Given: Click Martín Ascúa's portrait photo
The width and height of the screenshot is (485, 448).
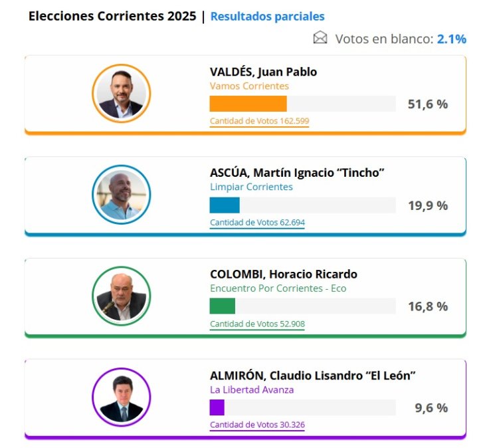Looking at the screenshot, I should 121,194.
